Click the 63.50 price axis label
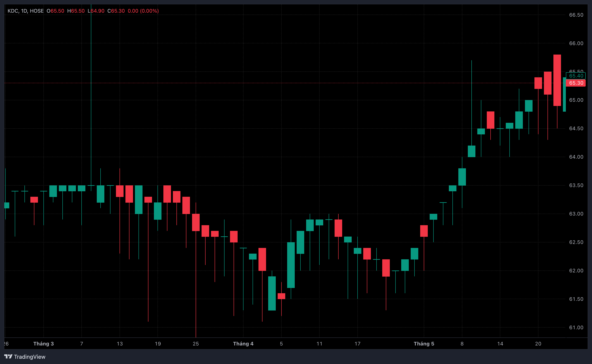 click(x=576, y=185)
